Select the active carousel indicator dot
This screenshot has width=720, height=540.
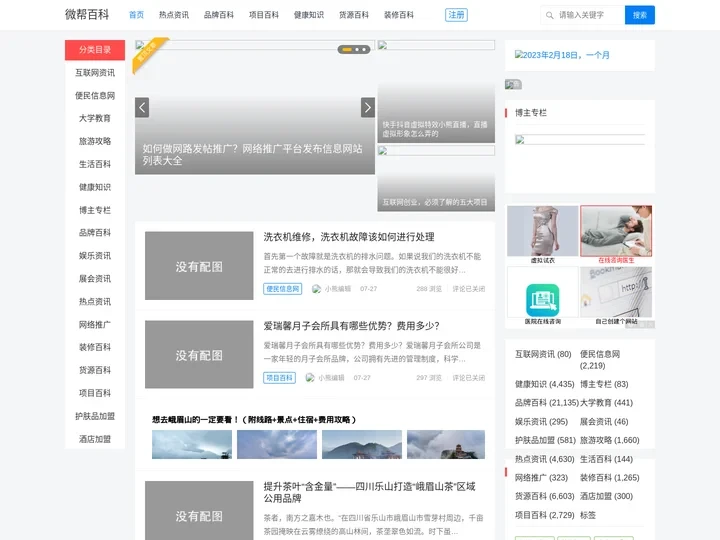[347, 49]
